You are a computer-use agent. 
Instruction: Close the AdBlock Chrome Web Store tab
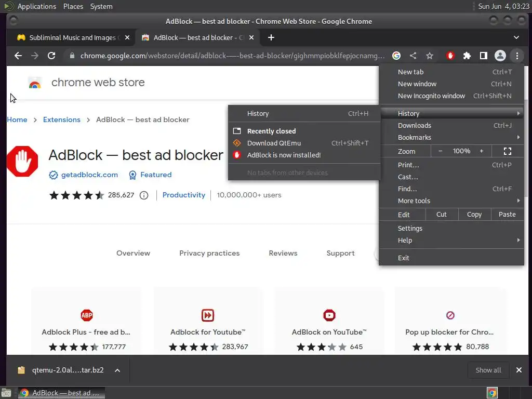click(251, 37)
